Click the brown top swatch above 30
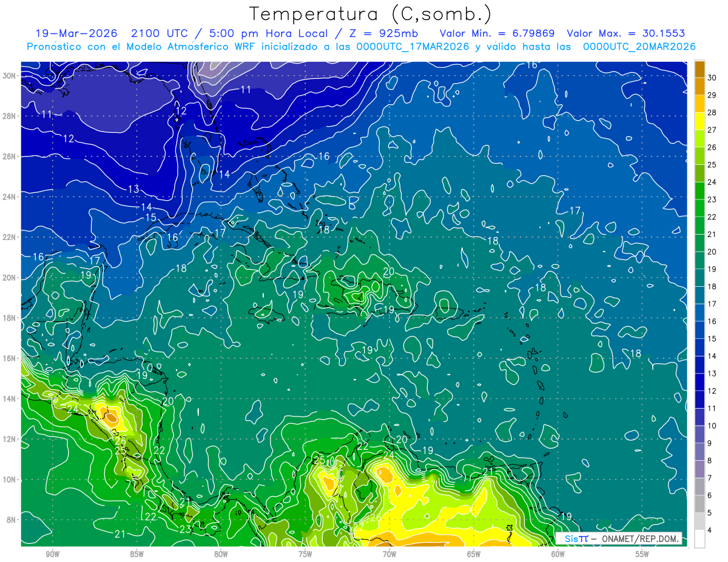The image size is (728, 562). 699,69
